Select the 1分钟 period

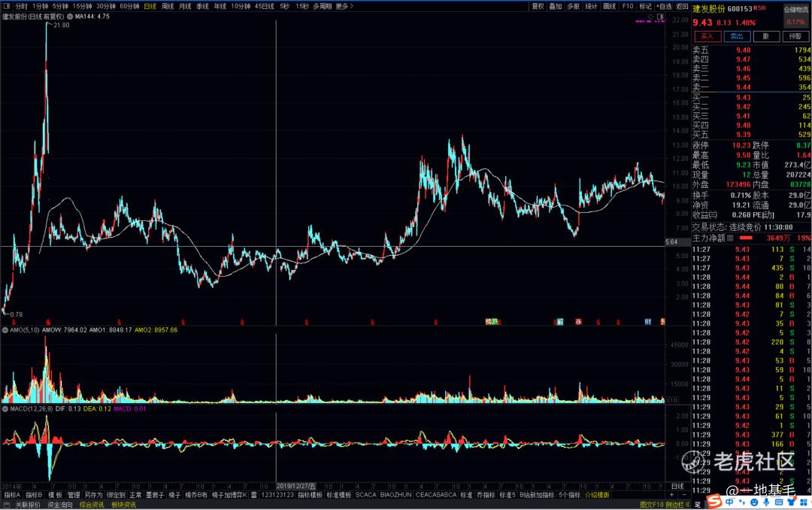pyautogui.click(x=40, y=6)
